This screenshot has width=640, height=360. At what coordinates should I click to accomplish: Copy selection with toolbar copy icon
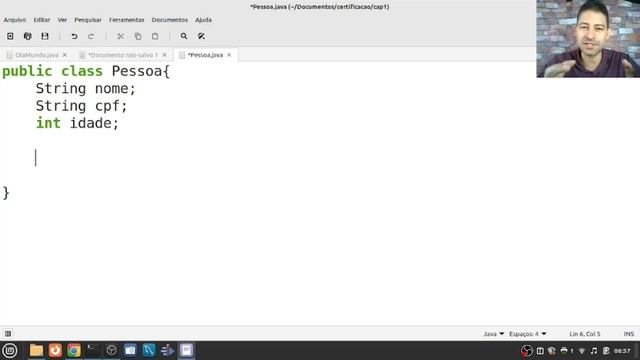tap(138, 36)
